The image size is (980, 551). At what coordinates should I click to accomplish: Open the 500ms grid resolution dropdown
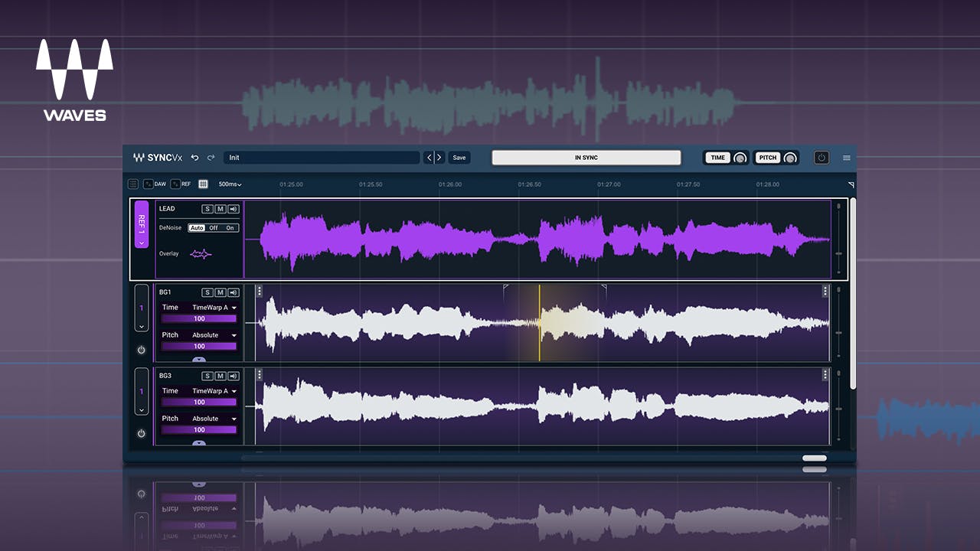(x=229, y=184)
